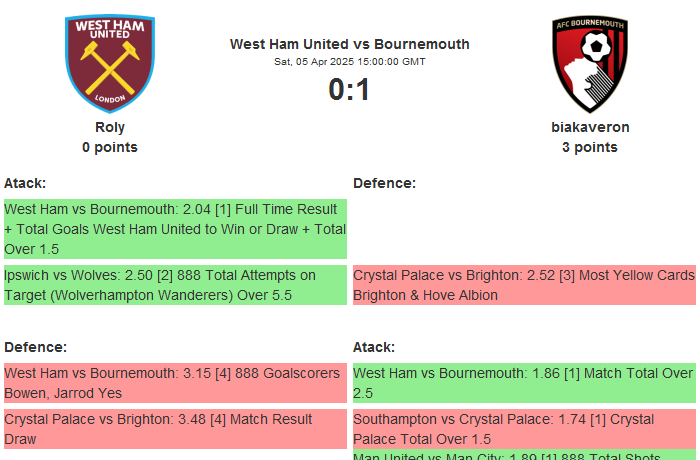Click the 0:1 match score
Viewport: 700px width, 460px height.
350,90
